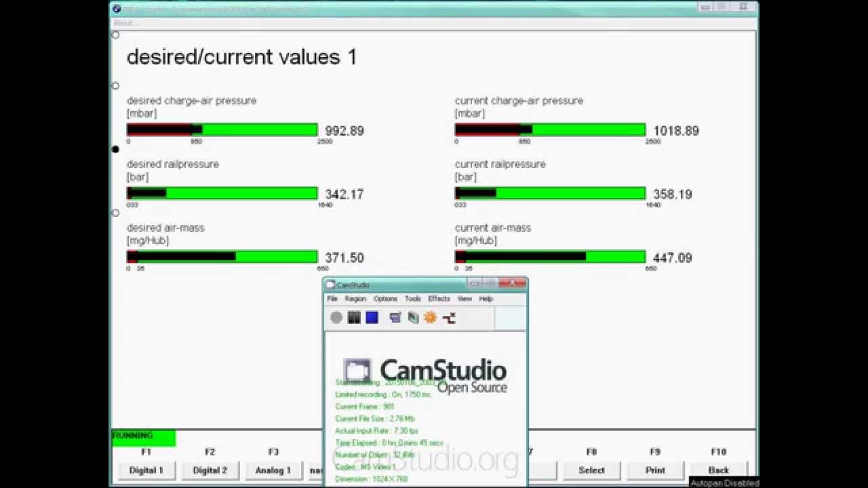Open the Region menu in CamStudio
This screenshot has height=488, width=868.
coord(355,299)
